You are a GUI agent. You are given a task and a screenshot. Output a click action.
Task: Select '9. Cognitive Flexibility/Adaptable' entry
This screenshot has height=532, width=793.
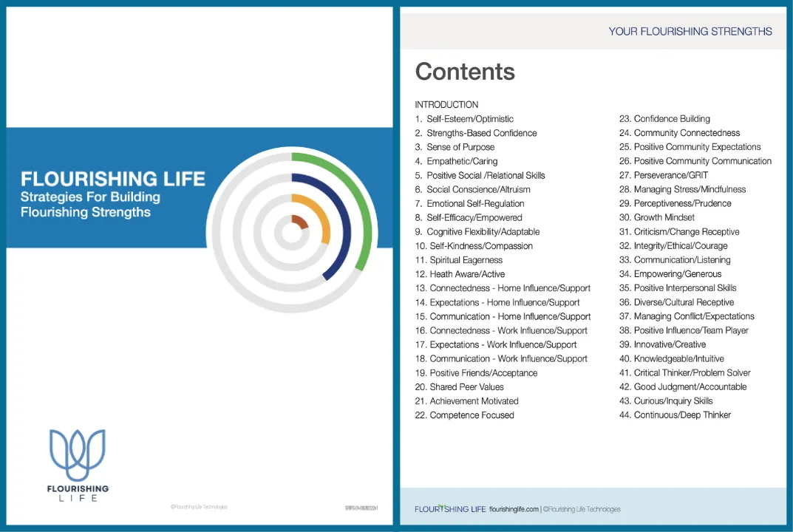tap(477, 231)
